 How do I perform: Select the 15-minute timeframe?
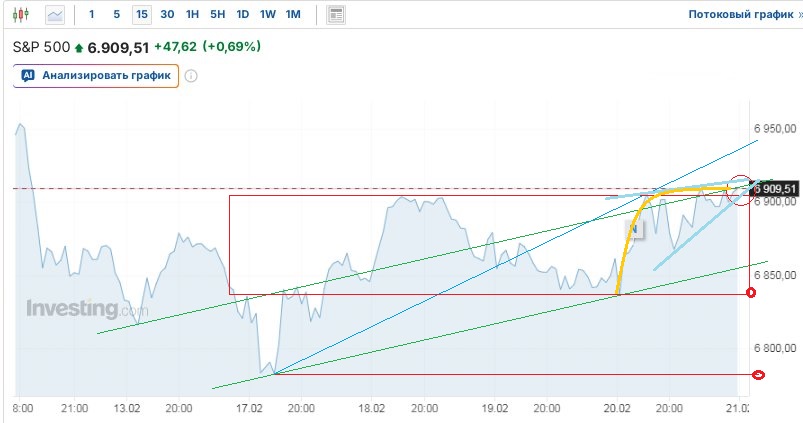tap(142, 15)
